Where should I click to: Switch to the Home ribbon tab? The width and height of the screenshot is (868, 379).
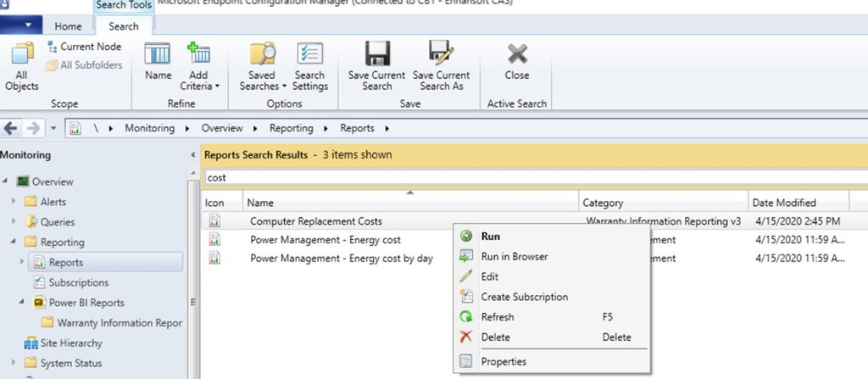69,26
